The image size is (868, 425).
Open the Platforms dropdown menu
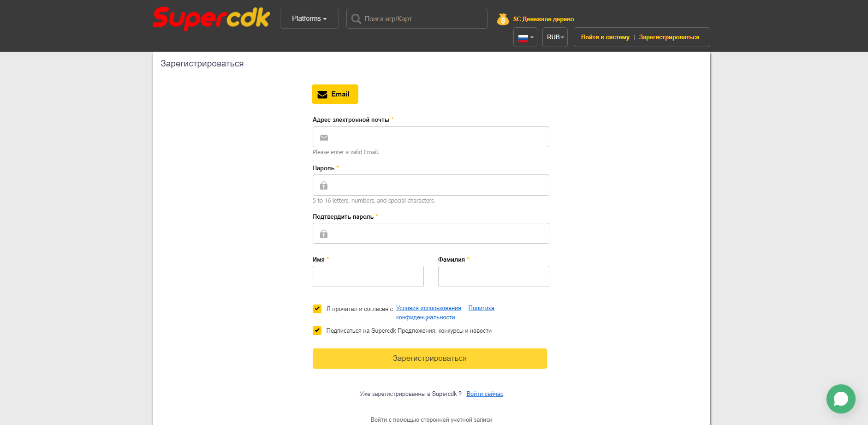tap(309, 19)
